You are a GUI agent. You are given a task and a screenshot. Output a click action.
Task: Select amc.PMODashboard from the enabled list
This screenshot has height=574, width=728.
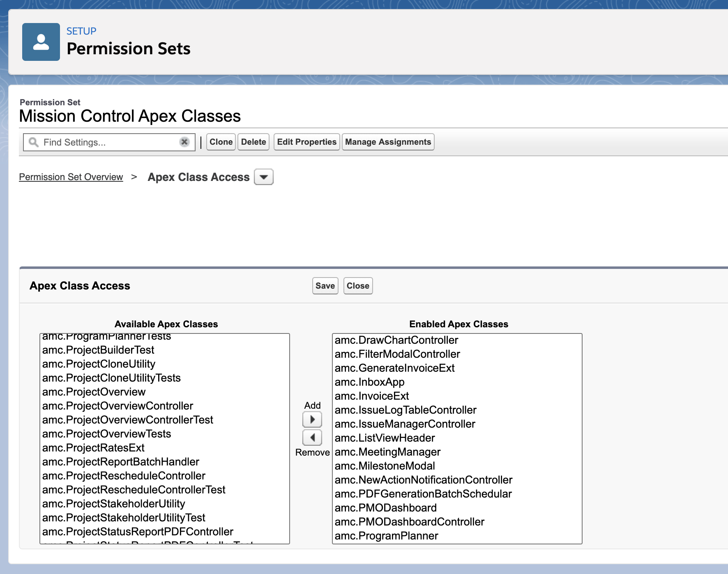[x=385, y=508]
